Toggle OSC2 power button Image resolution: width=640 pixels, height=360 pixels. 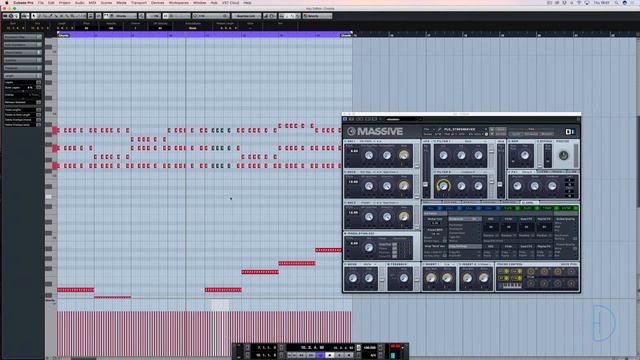point(346,172)
